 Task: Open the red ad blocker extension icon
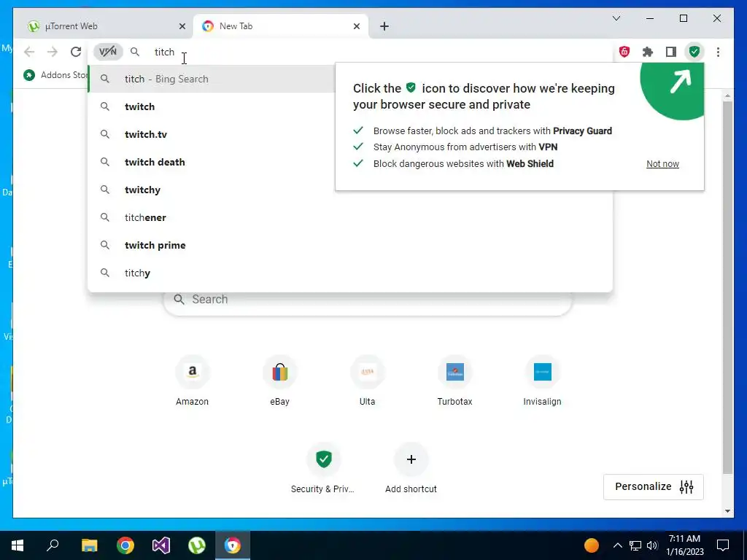click(x=624, y=52)
